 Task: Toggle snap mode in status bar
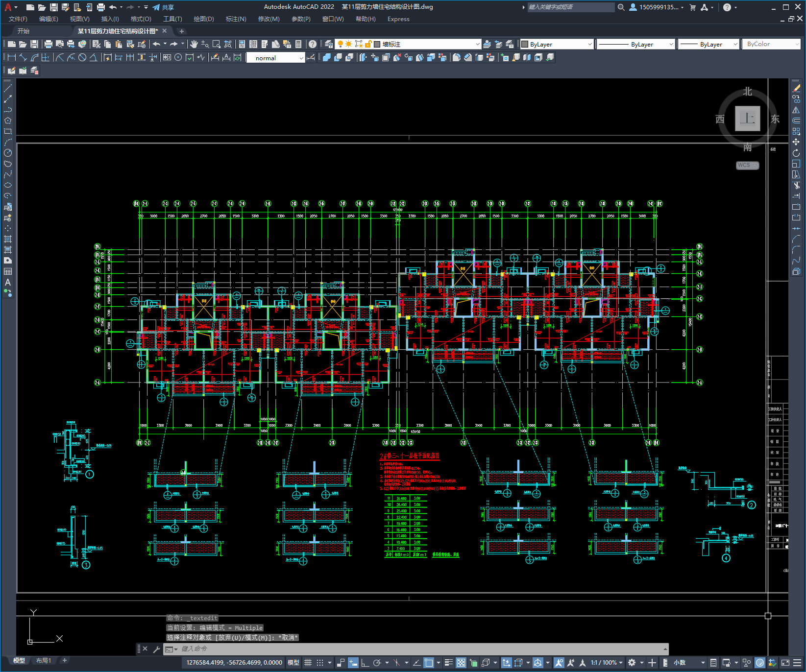pyautogui.click(x=320, y=663)
